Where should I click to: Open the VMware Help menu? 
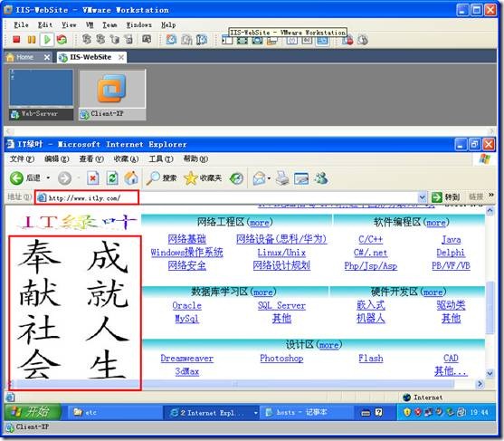coord(168,24)
